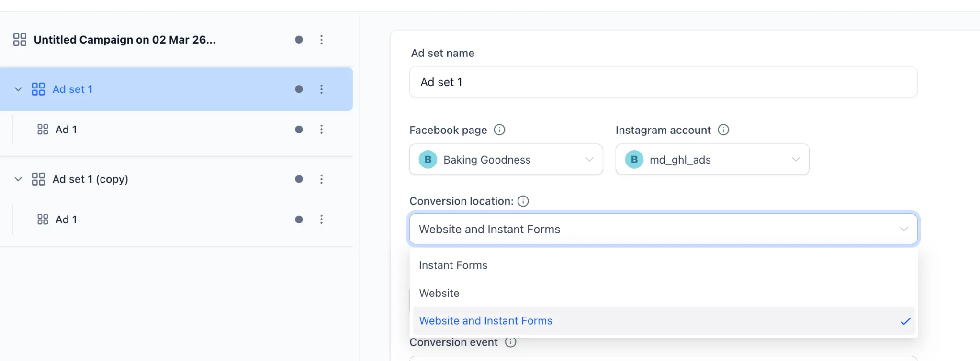Select Website from the dropdown
Image resolution: width=980 pixels, height=361 pixels.
[x=439, y=293]
